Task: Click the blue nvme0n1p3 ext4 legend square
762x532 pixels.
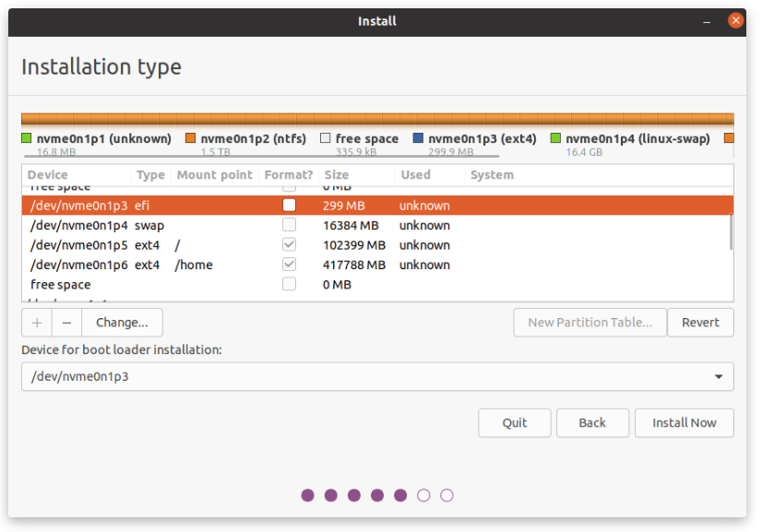Action: tap(419, 138)
